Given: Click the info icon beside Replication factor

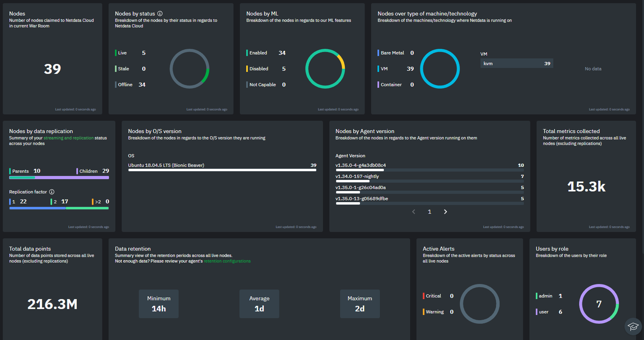Looking at the screenshot, I should click(x=52, y=192).
